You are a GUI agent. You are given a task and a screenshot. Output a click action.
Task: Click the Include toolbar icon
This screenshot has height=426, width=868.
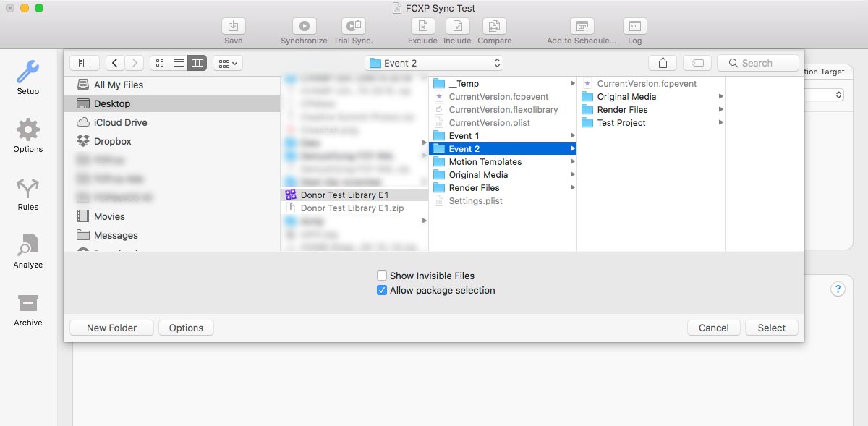457,26
